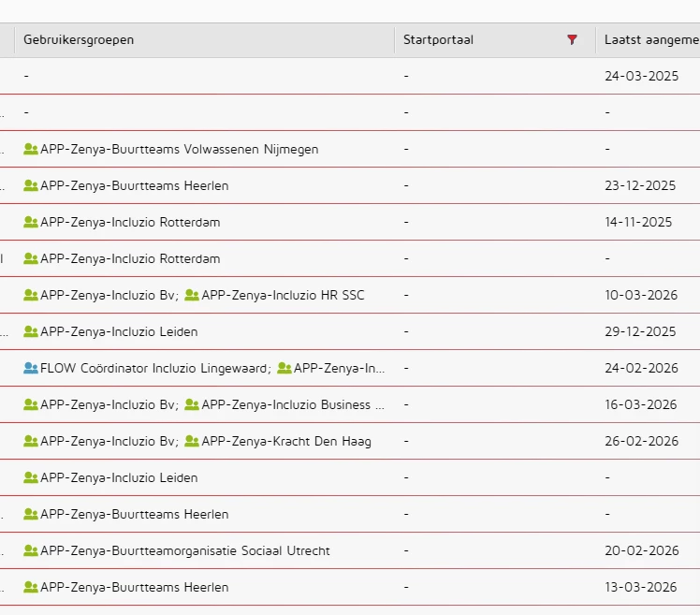Click date 16-03-2026
700x615 pixels.
point(641,404)
